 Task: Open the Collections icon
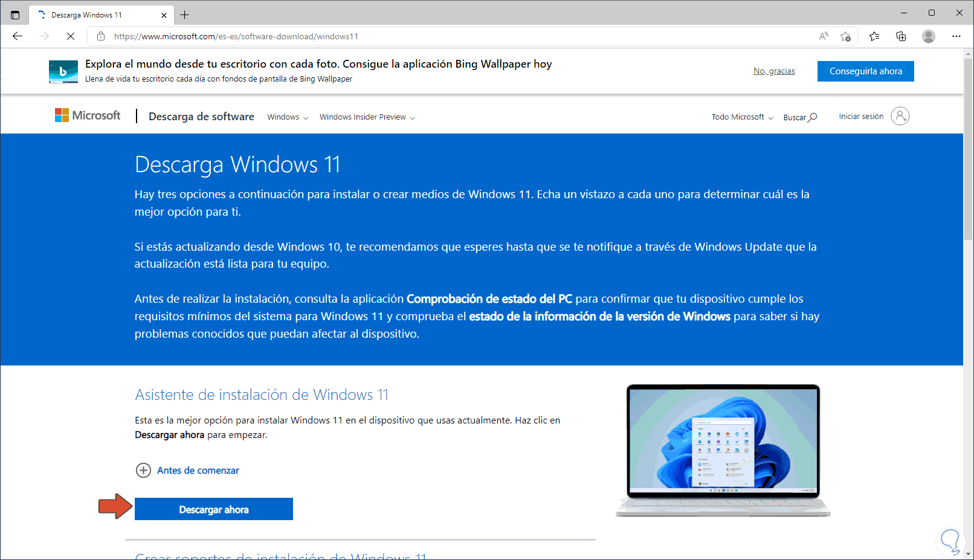pos(901,36)
